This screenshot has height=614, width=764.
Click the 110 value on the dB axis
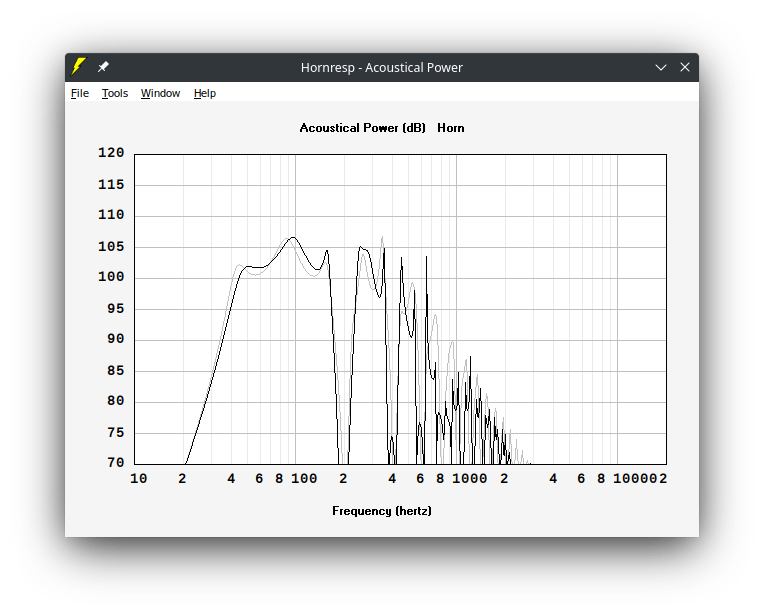coord(111,215)
